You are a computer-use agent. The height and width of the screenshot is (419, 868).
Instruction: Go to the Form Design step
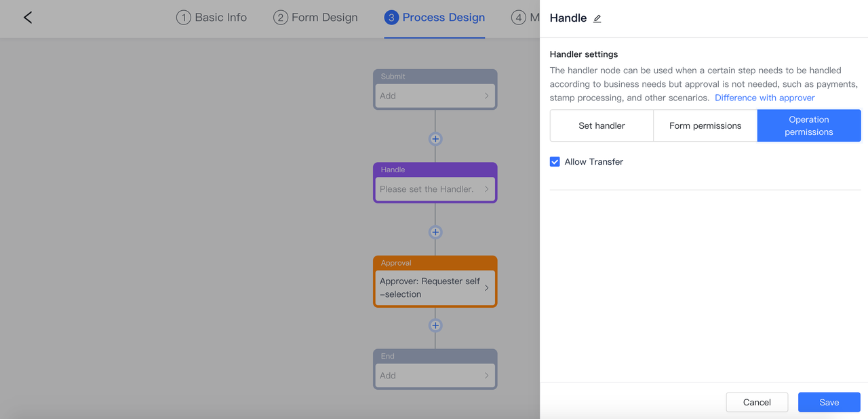pyautogui.click(x=315, y=18)
